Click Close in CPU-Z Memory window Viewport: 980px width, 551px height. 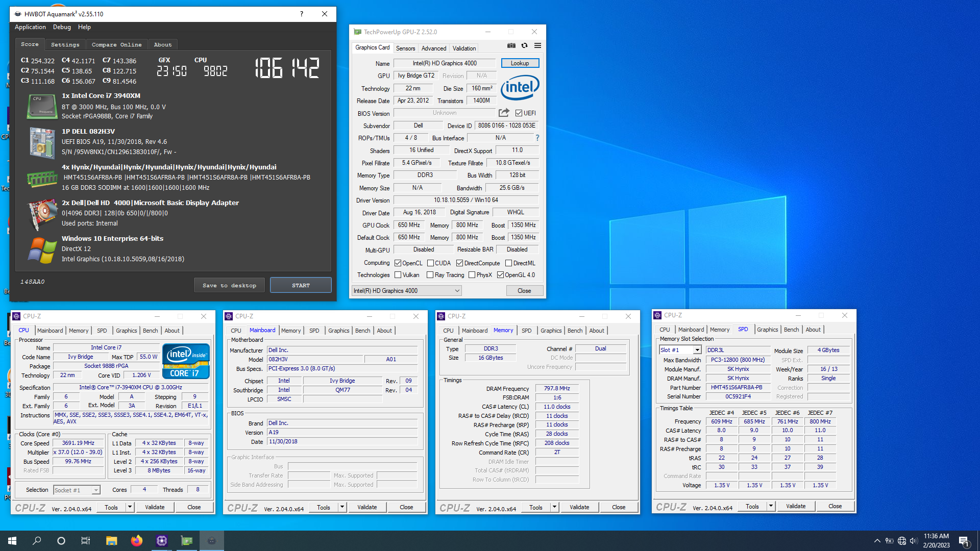tap(619, 507)
